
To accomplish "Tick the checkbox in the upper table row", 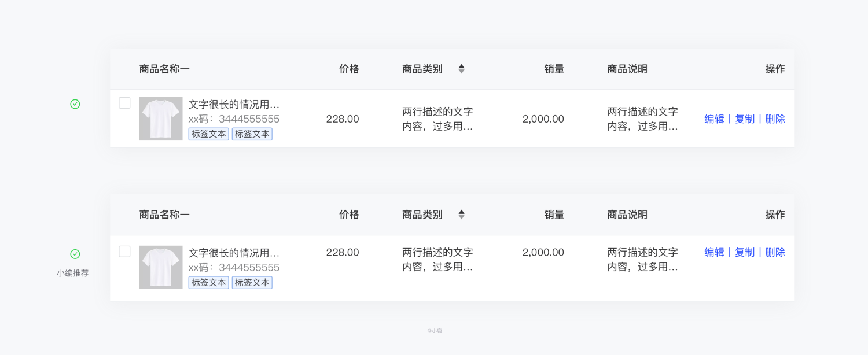I will [124, 103].
